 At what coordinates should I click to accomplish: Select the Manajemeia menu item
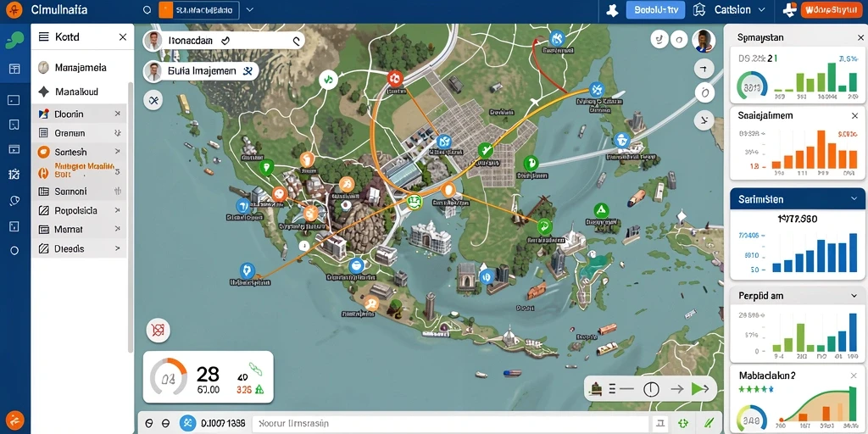coord(82,68)
